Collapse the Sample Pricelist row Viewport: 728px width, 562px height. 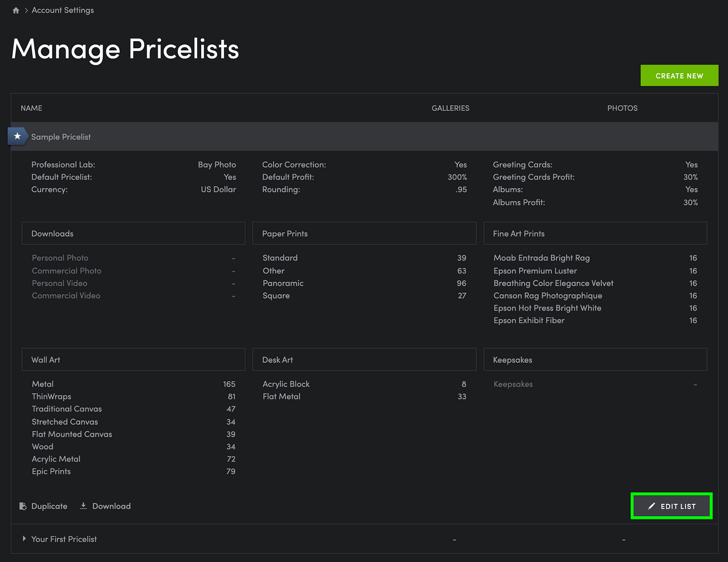61,137
